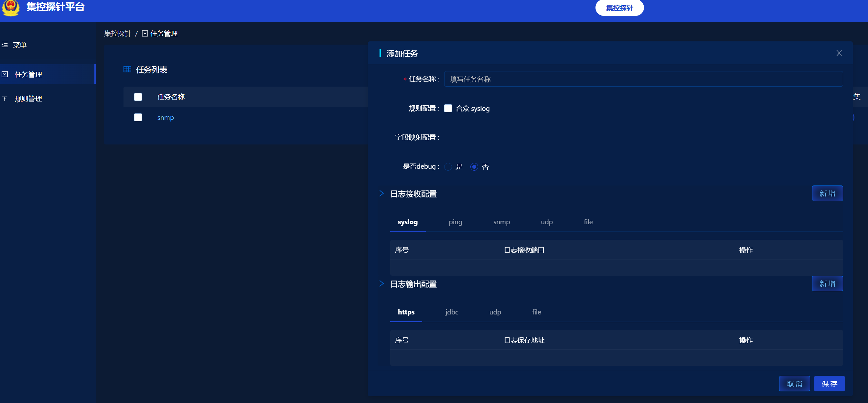Expand the 日志输出配置 section
The height and width of the screenshot is (403, 868).
tap(381, 283)
